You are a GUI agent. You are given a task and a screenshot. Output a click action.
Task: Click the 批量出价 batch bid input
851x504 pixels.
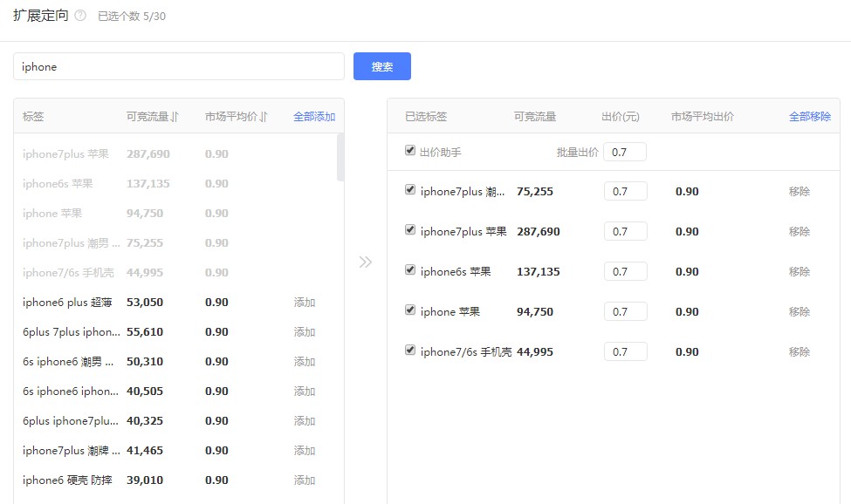coord(624,153)
